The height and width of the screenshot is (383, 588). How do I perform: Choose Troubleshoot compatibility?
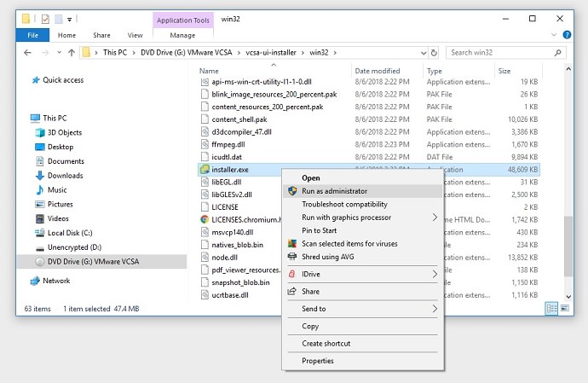click(363, 204)
